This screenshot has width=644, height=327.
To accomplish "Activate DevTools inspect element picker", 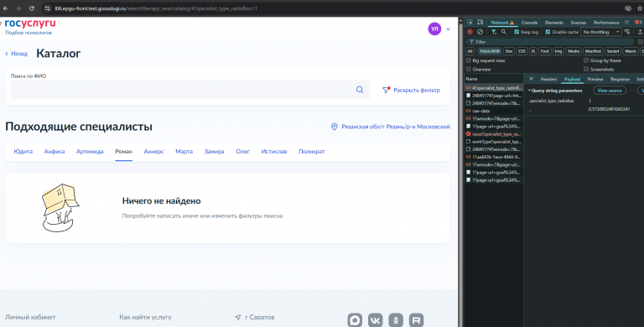I will tap(470, 22).
